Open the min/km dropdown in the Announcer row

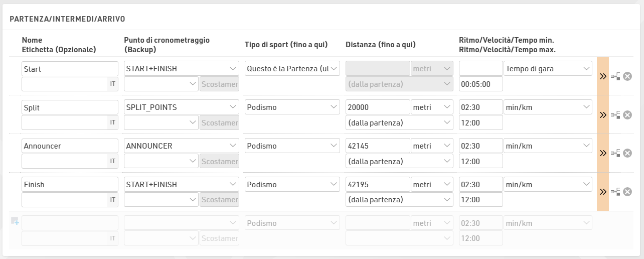[x=548, y=146]
